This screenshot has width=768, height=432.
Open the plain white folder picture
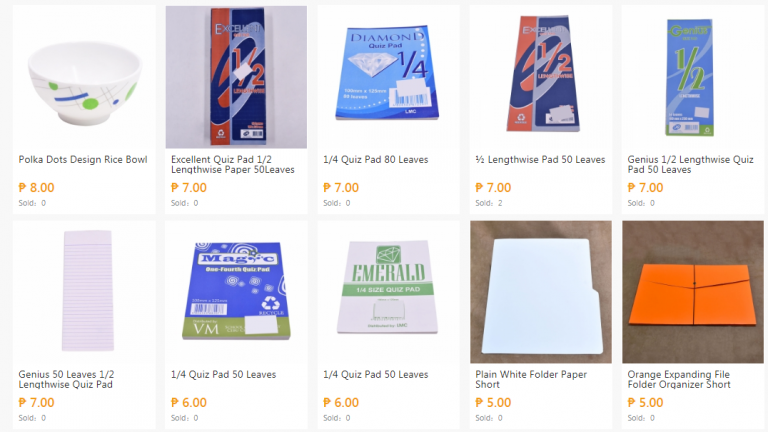(541, 292)
